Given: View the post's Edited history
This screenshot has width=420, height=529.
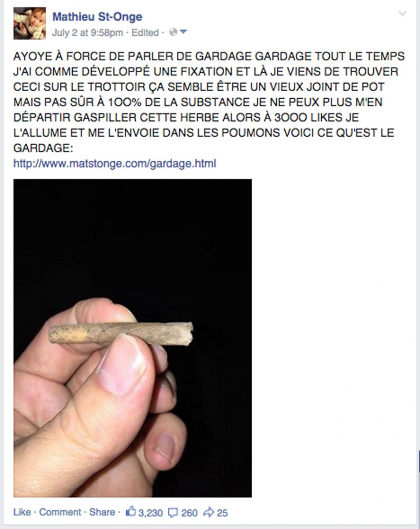Looking at the screenshot, I should (145, 33).
